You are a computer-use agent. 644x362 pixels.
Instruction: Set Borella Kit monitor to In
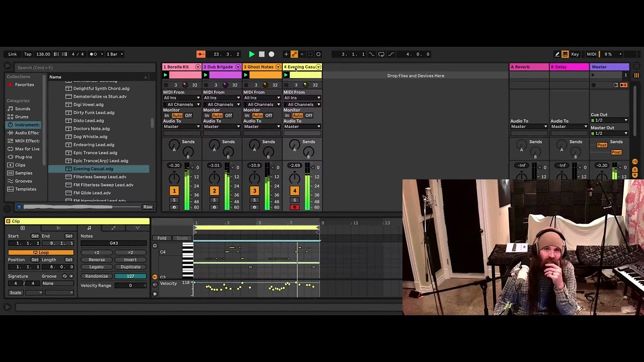click(167, 116)
